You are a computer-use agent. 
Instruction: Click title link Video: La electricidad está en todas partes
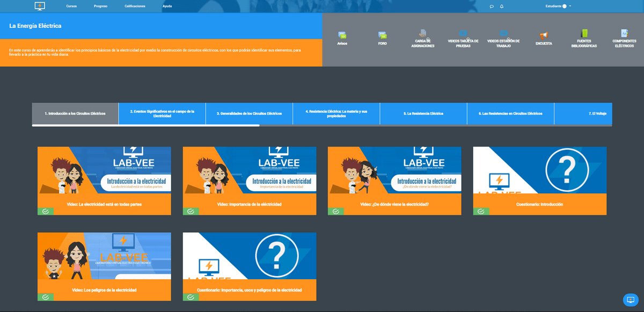[105, 205]
